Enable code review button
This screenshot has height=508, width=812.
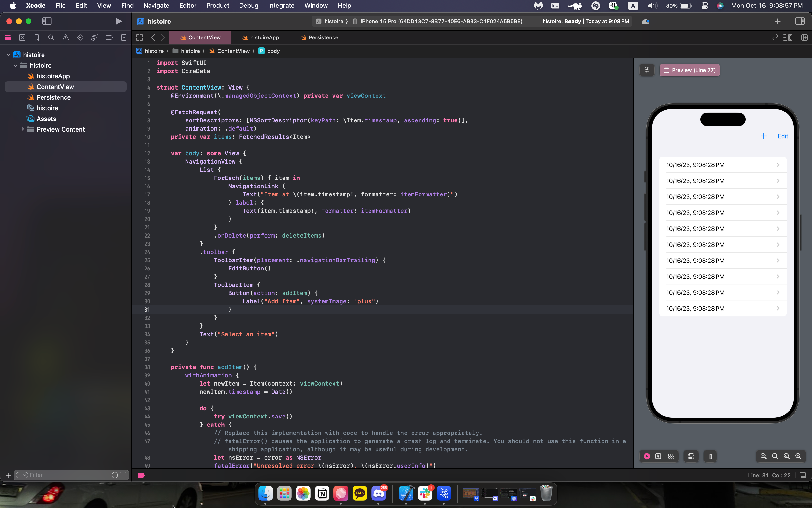[775, 38]
